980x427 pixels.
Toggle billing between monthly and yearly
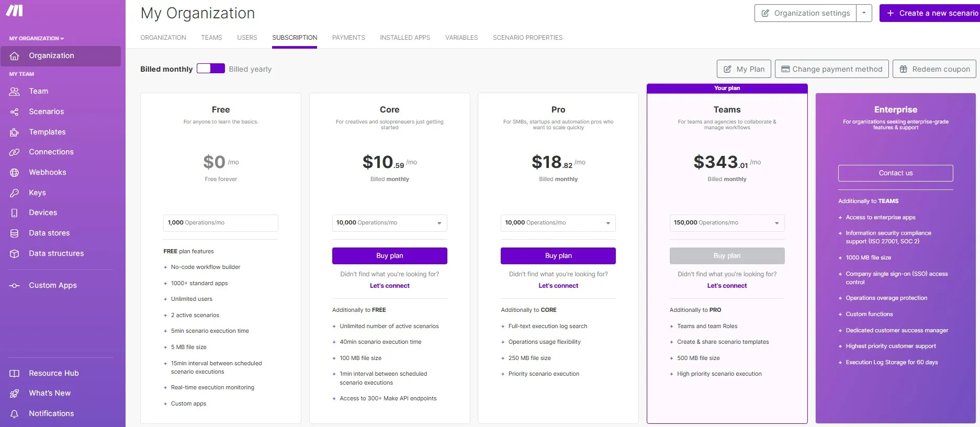[211, 69]
